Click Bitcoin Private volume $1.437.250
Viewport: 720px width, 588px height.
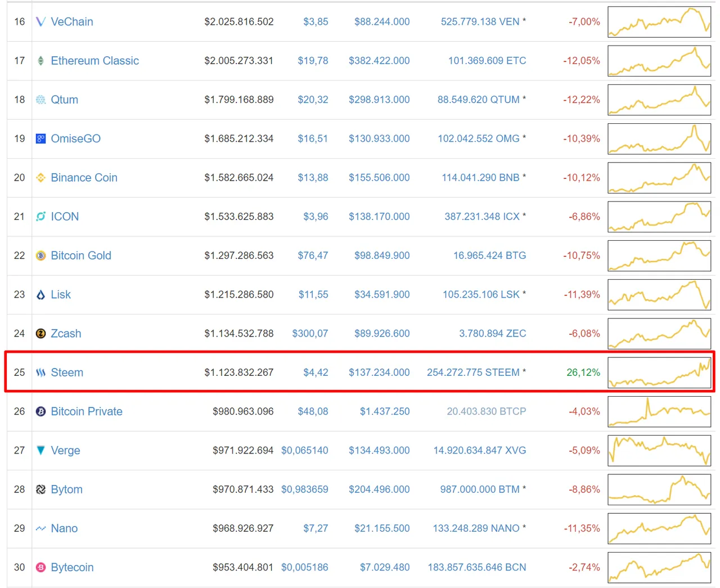click(385, 411)
